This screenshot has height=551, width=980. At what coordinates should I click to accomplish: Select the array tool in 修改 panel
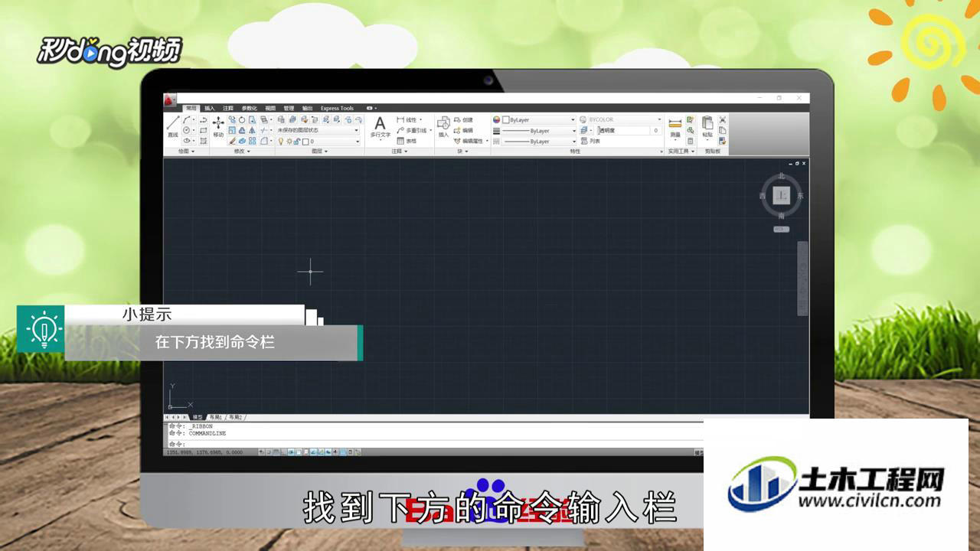[252, 141]
